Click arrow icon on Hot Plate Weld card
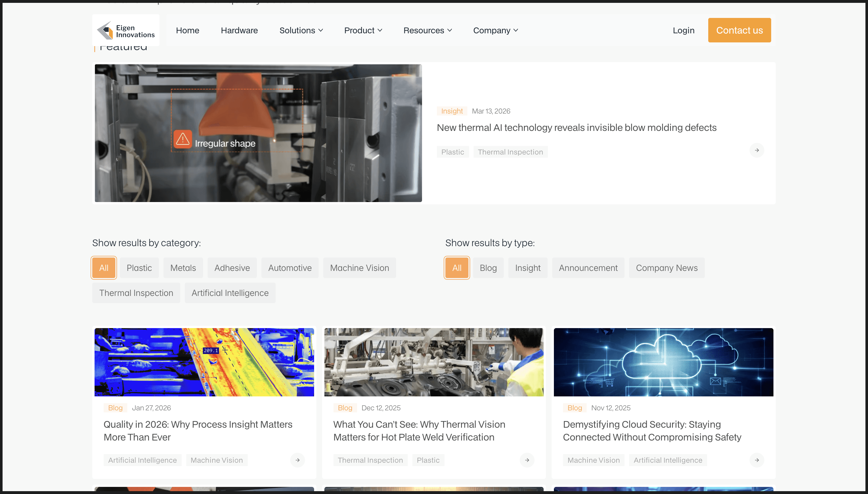Screen dimensions: 868x494 [527, 460]
